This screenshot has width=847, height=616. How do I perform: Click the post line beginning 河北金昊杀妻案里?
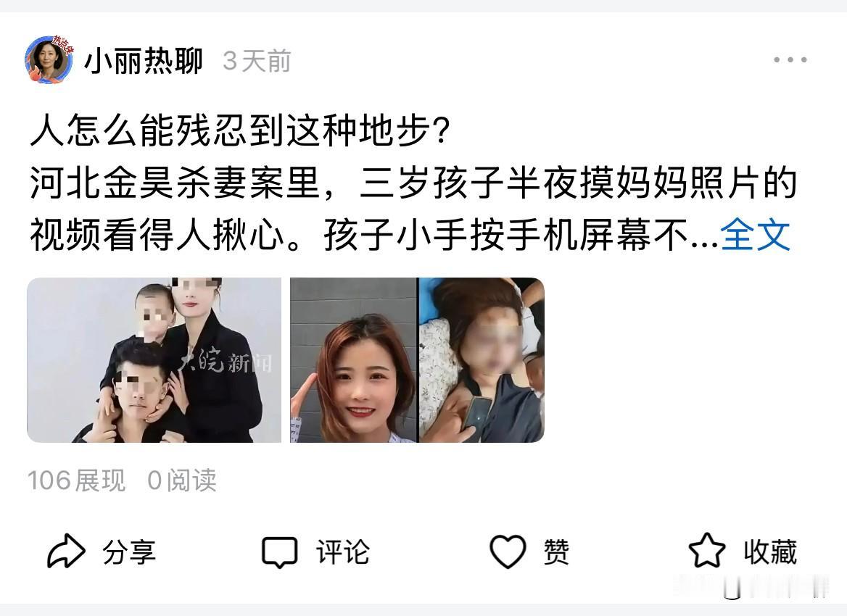click(413, 183)
